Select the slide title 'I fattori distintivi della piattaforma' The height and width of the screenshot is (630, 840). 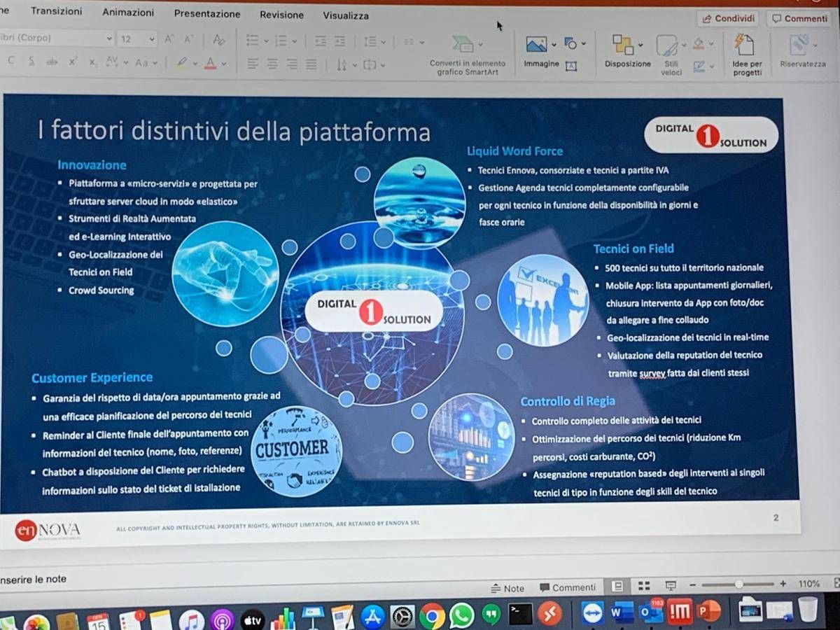point(234,132)
